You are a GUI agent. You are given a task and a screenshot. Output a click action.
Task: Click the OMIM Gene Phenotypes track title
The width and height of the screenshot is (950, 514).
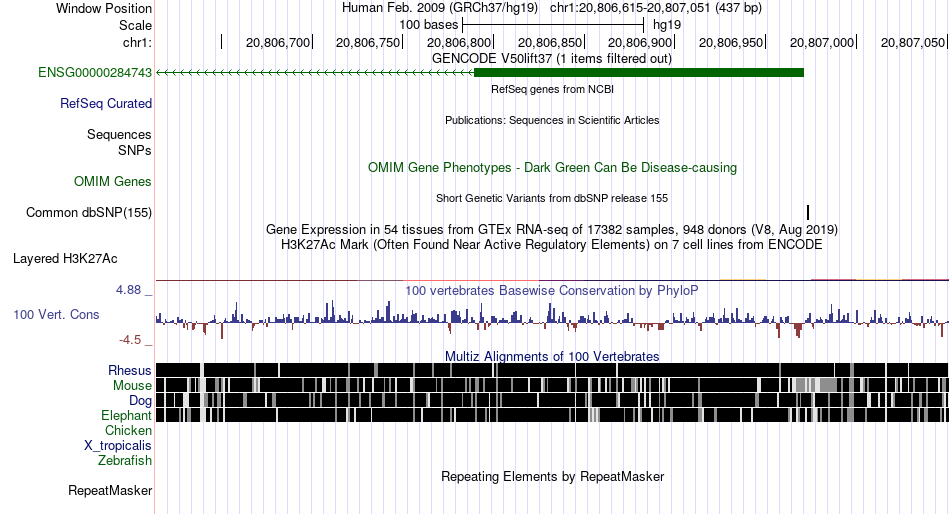(552, 168)
